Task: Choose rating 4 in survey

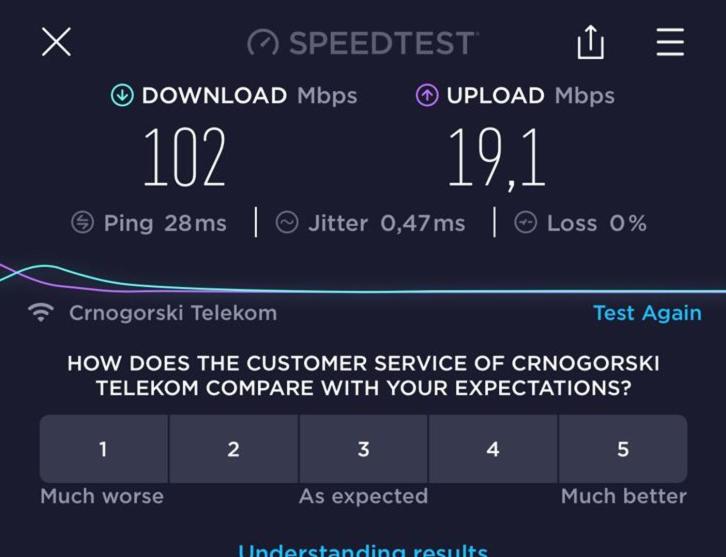Action: coord(493,449)
